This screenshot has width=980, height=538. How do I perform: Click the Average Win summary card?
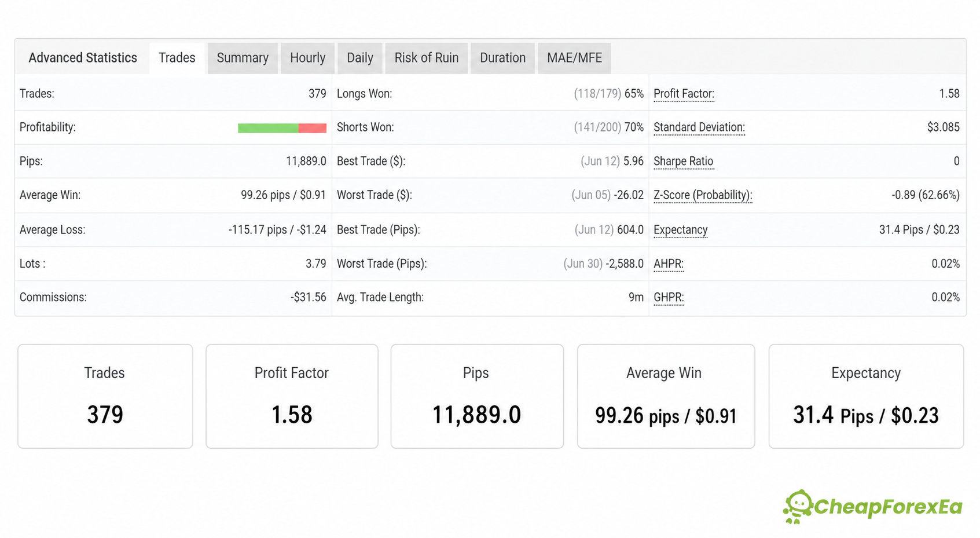pos(666,396)
